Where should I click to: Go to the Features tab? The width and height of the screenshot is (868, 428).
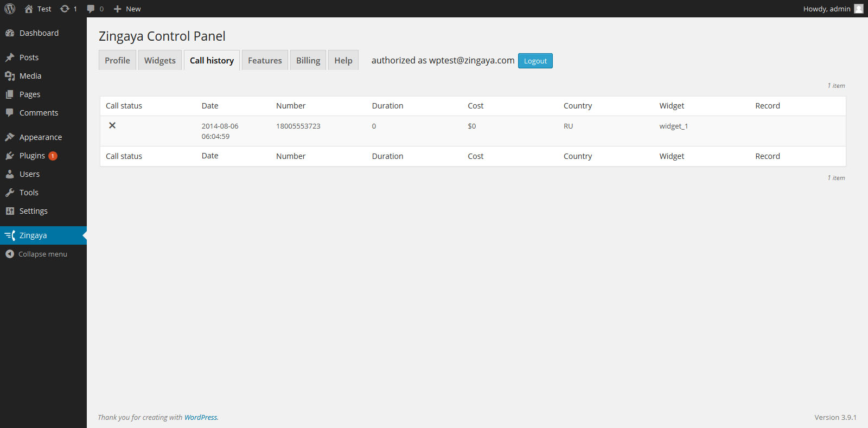point(265,60)
